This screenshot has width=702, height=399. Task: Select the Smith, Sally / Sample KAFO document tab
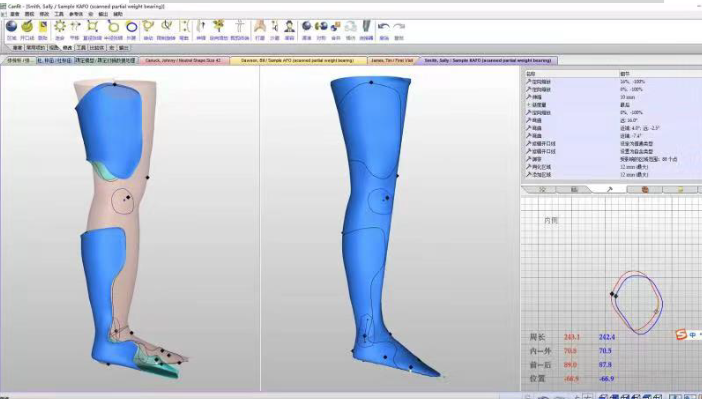tap(488, 60)
